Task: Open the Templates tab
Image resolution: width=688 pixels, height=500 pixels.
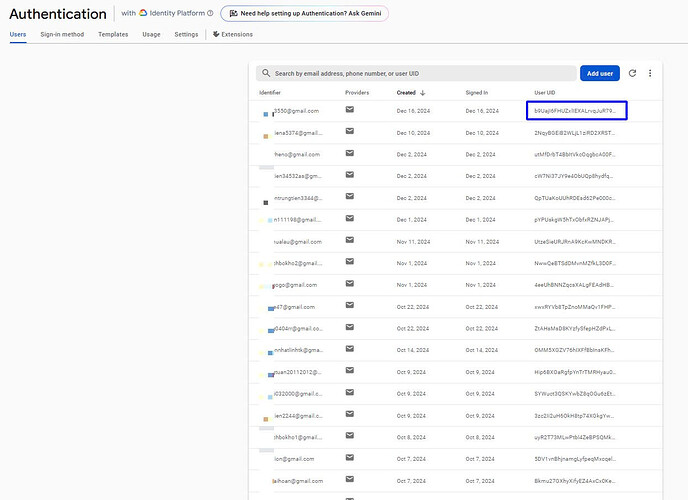Action: pos(113,34)
